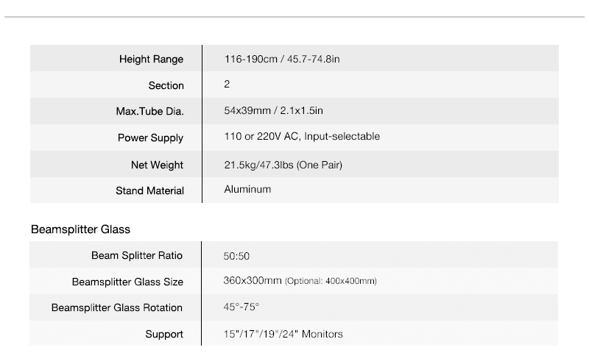Click the Beam Splitter Ratio label
Screen dimensions: 589x364
137,256
